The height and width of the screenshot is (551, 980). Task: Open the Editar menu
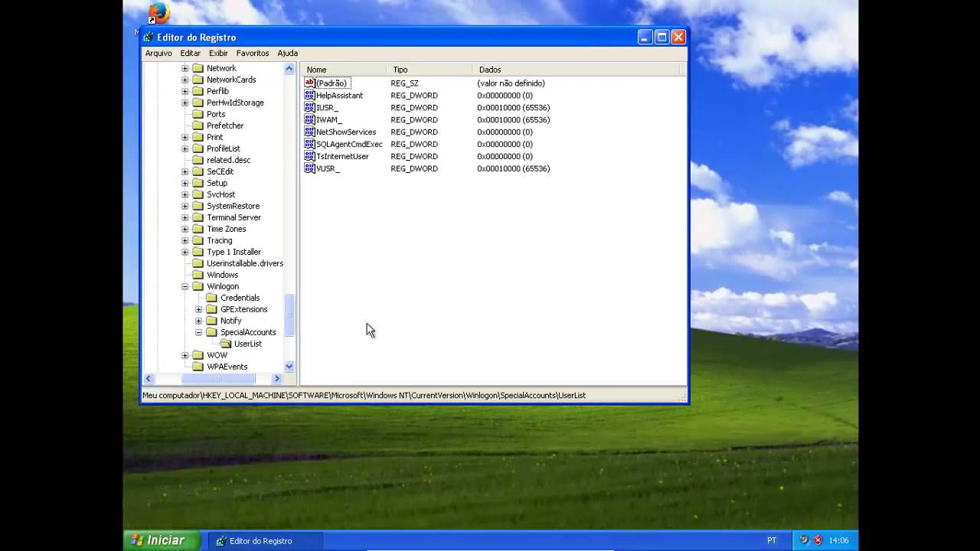coord(190,53)
